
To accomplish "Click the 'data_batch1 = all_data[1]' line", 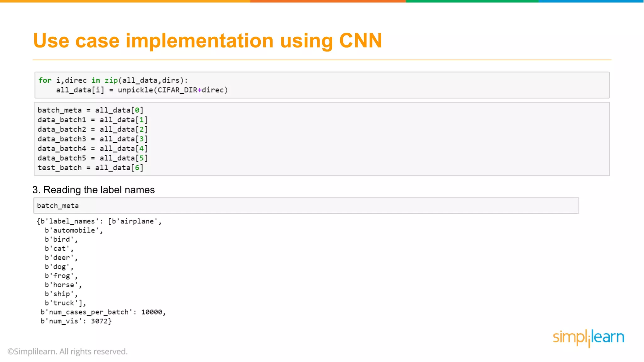I will (x=93, y=120).
